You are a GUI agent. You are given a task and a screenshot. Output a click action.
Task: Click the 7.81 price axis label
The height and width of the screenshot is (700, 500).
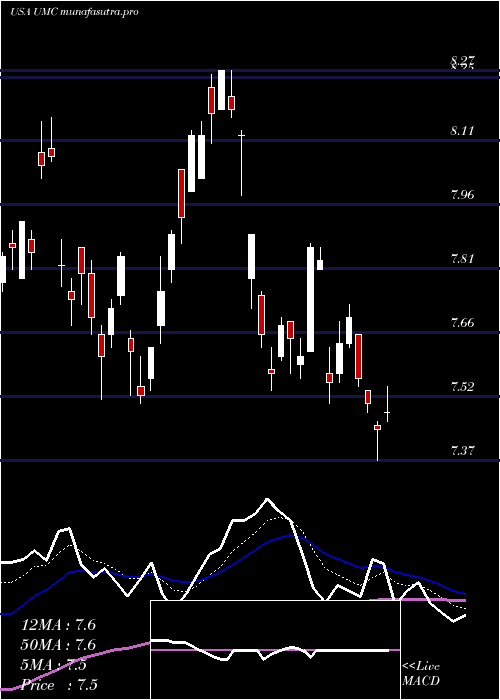click(462, 259)
